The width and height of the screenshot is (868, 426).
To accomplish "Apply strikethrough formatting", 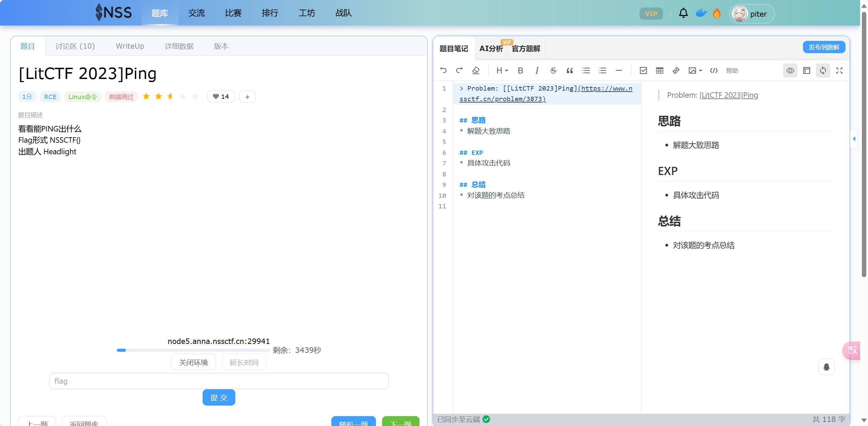I will (x=553, y=70).
